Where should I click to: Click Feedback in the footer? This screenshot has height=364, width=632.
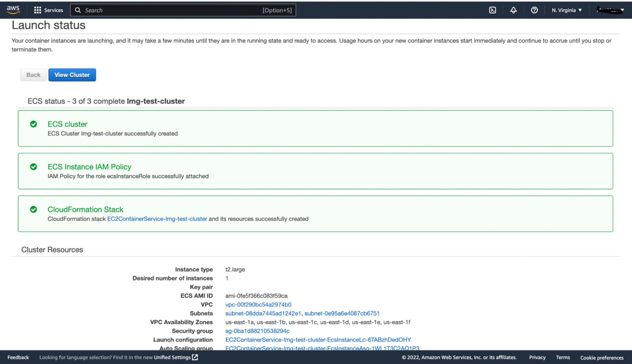tap(18, 357)
